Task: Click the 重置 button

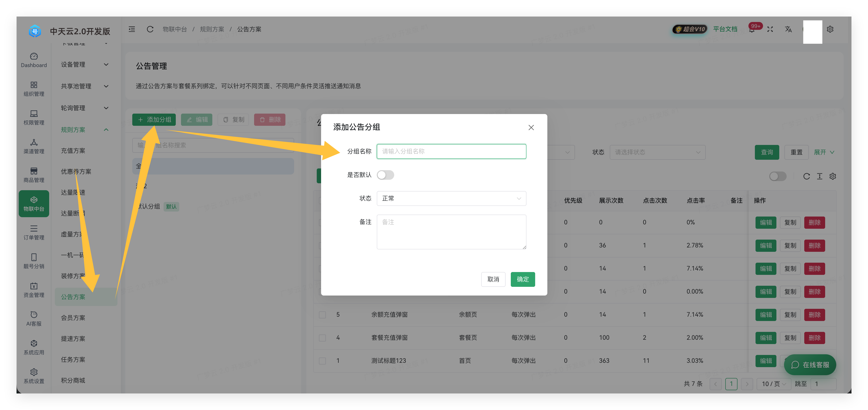Action: pyautogui.click(x=797, y=152)
